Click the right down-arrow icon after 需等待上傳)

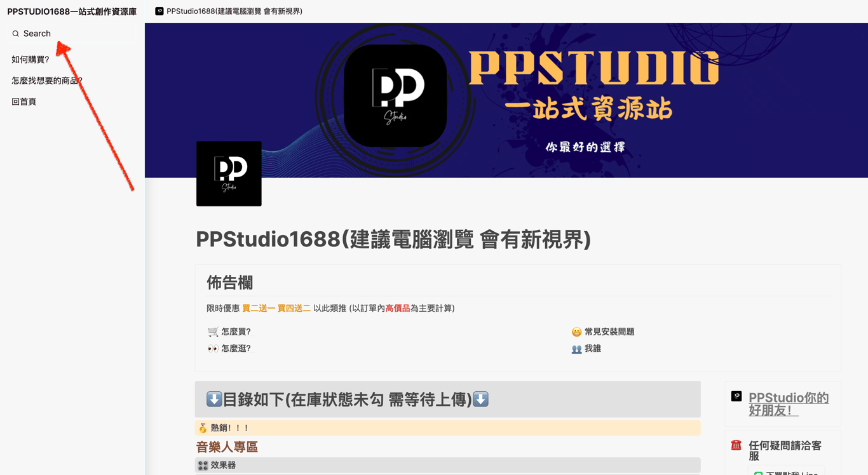481,399
